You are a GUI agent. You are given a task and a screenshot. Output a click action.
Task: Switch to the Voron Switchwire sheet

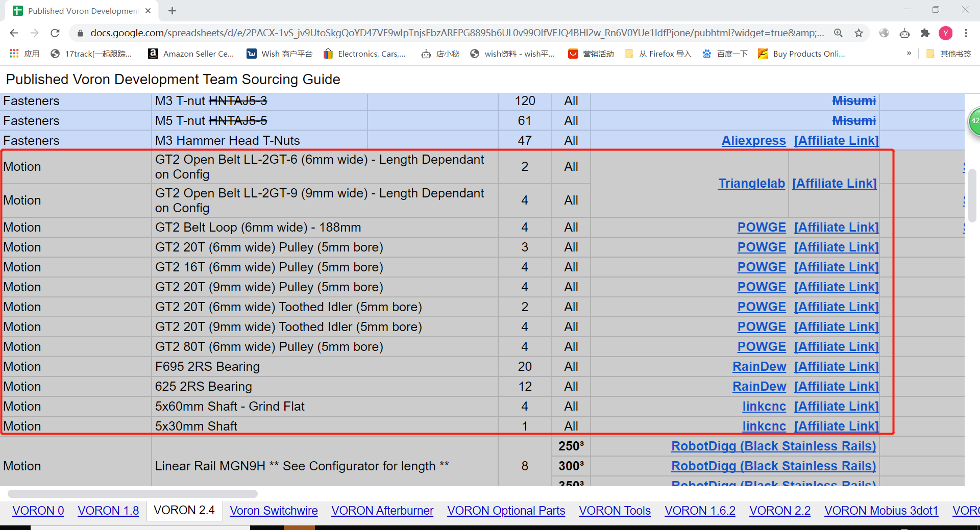(x=274, y=511)
